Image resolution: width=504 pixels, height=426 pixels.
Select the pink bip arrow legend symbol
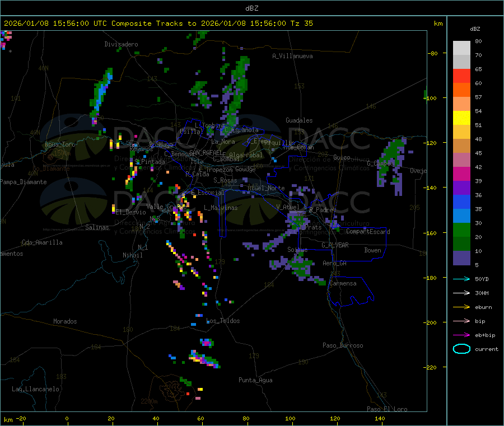(x=461, y=321)
